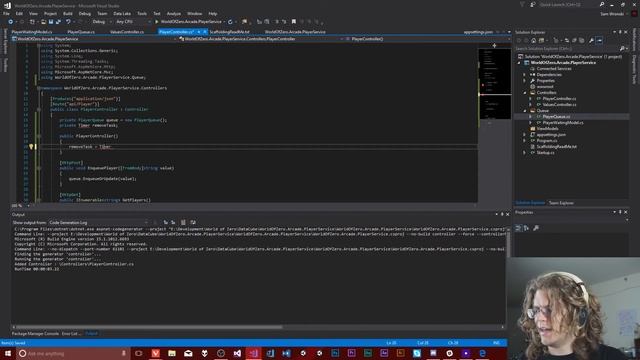Collapse the Queue folder
The height and width of the screenshot is (360, 640).
tap(525, 111)
